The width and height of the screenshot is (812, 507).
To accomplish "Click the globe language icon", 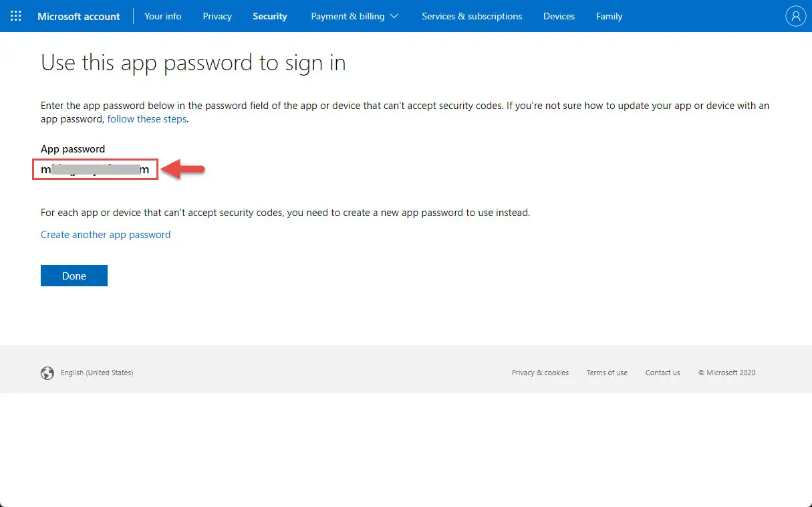I will 47,373.
